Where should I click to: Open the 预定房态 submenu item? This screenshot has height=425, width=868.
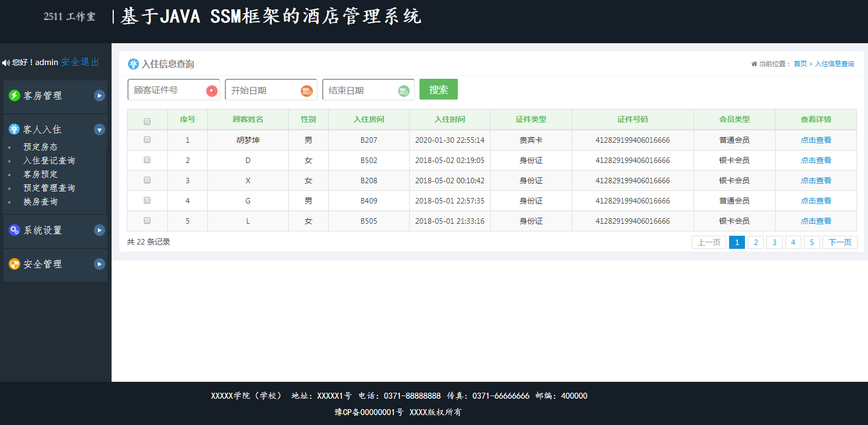point(40,147)
